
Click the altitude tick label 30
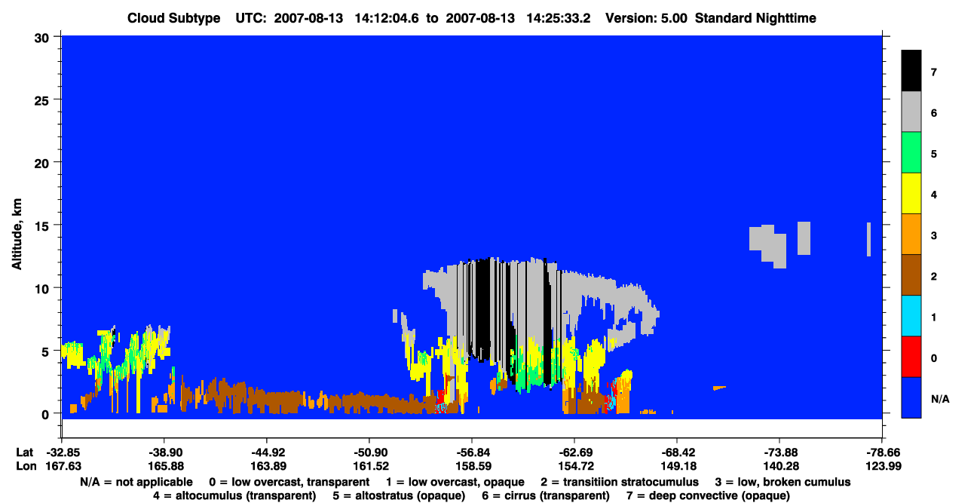tap(44, 37)
